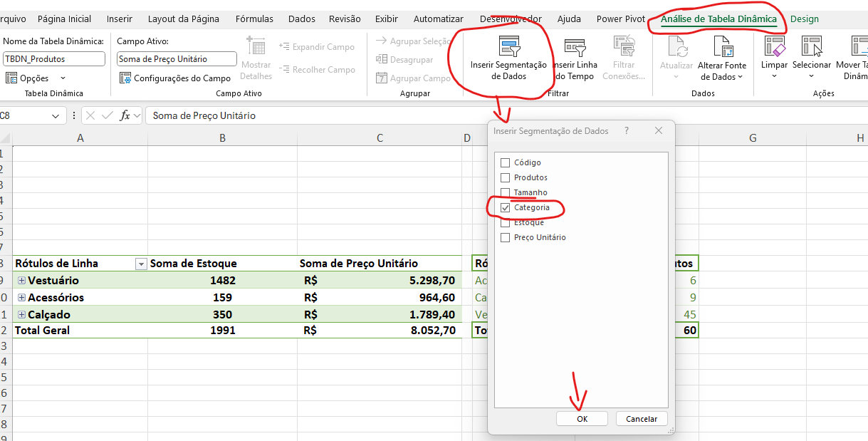
Task: Expand the Acessórios row group
Action: (x=22, y=298)
